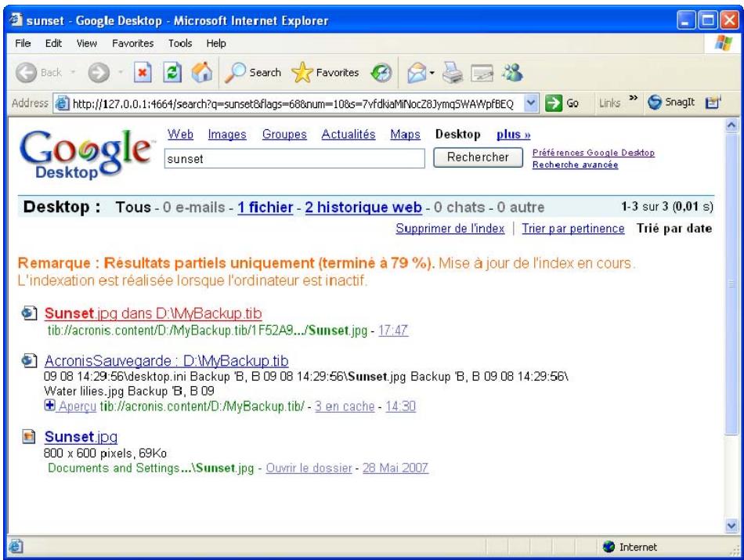Open the Tools menu
The height and width of the screenshot is (560, 744).
point(180,43)
